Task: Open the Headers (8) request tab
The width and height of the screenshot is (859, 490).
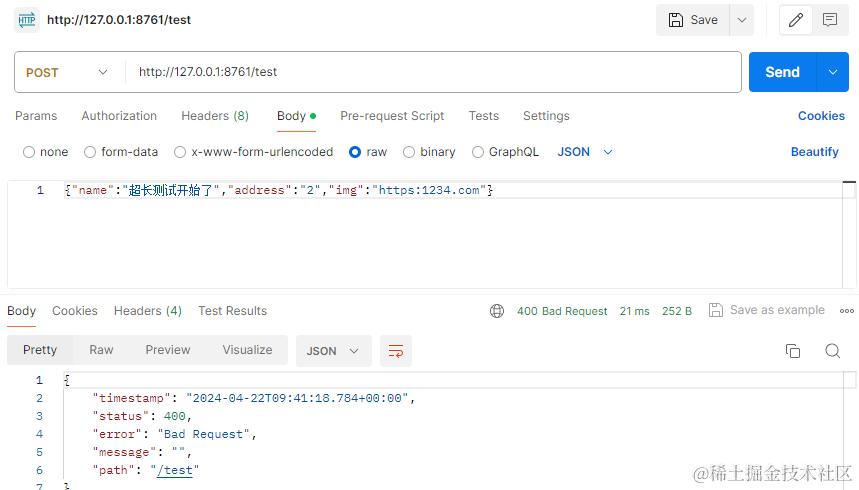Action: tap(215, 116)
